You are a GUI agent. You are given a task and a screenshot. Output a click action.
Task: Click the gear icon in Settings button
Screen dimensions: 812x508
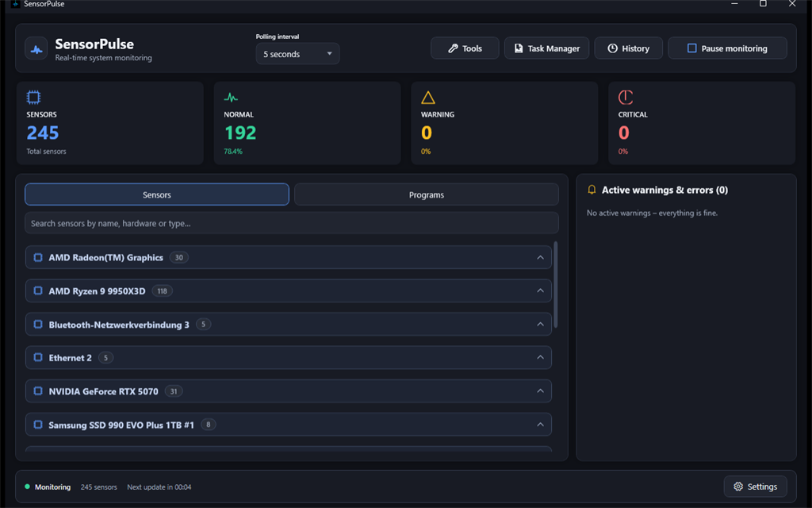[738, 487]
